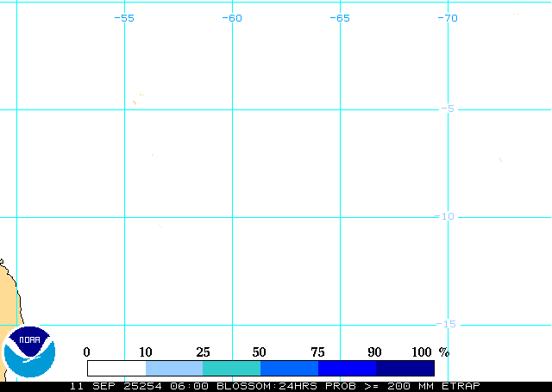This screenshot has width=552, height=392.
Task: Choose the medium blue 50–75% legend swatch
Action: (289, 368)
